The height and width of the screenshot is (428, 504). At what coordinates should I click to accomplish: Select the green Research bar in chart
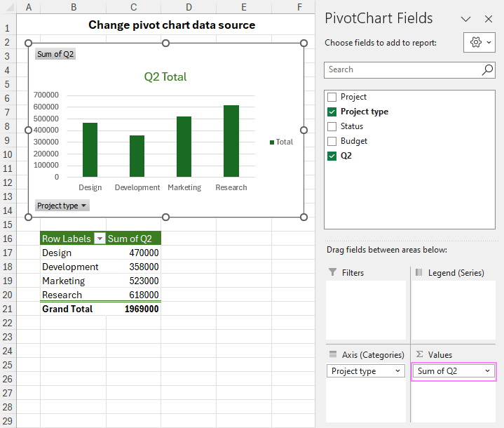[231, 141]
